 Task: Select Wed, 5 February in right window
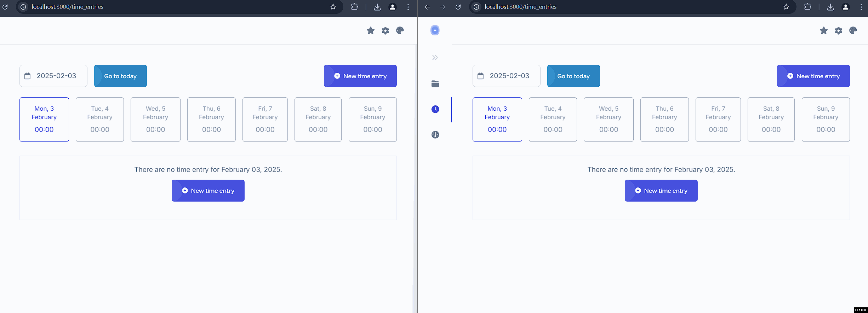point(609,120)
